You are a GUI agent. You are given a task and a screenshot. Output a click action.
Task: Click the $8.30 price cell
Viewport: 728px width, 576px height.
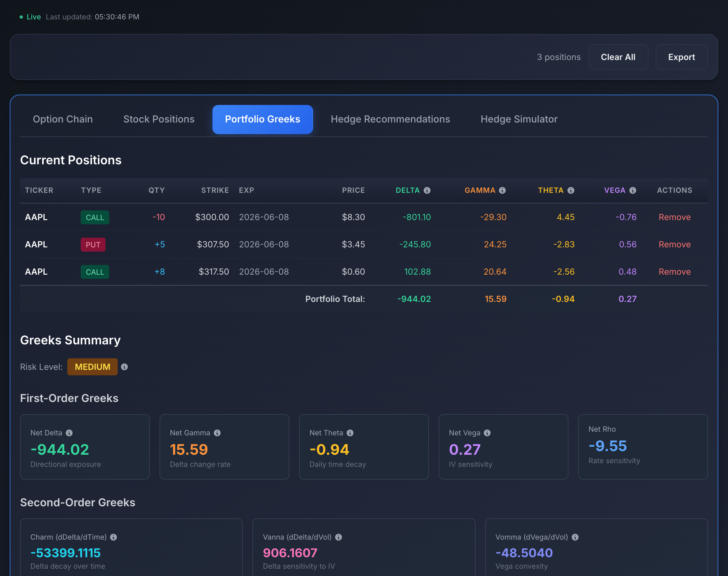tap(354, 217)
